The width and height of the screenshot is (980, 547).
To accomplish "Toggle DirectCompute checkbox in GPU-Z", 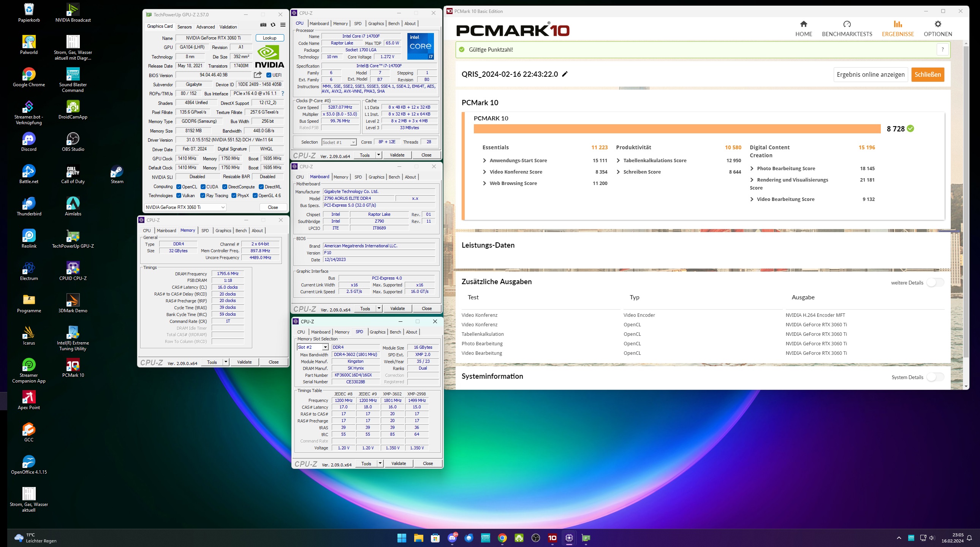I will click(225, 187).
